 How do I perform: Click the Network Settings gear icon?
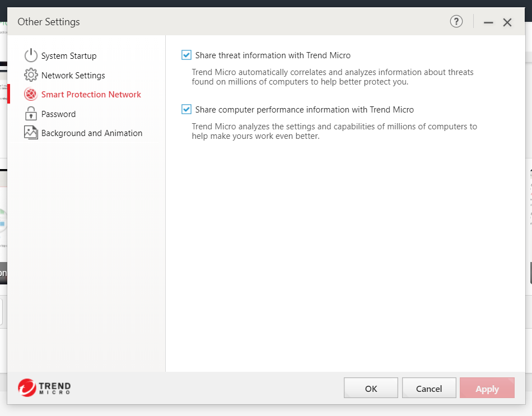click(x=31, y=75)
